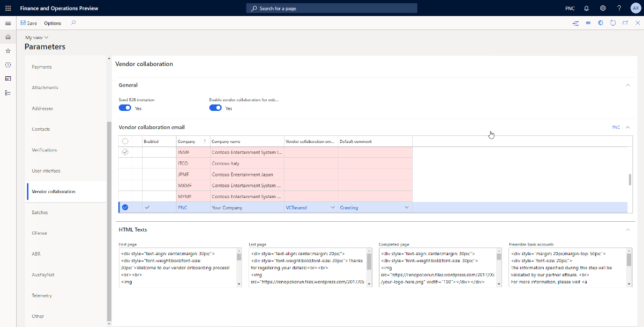This screenshot has width=644, height=327.
Task: Open the settings gear icon
Action: [603, 8]
